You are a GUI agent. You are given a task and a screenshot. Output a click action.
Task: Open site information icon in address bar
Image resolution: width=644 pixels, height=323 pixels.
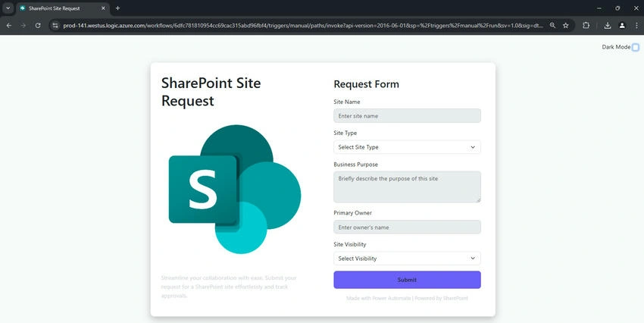coord(55,26)
